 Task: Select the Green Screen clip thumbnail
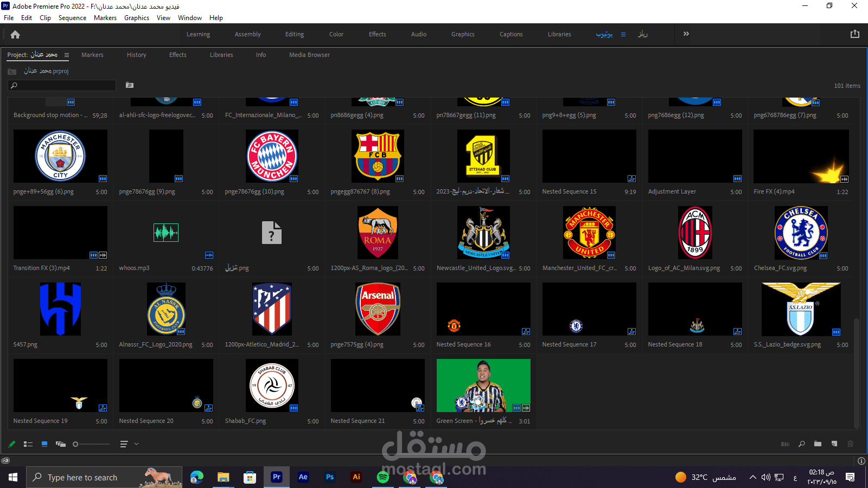click(x=483, y=386)
